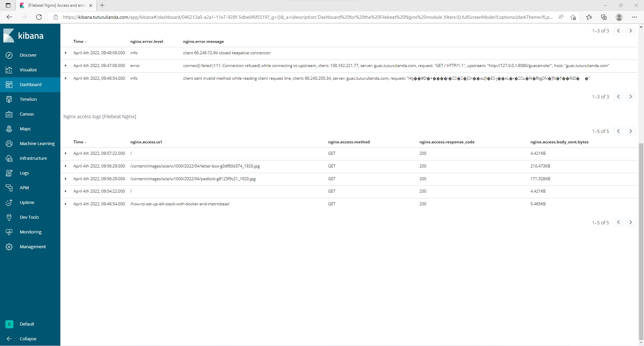View site information lock icon
The width and height of the screenshot is (644, 346).
(x=56, y=17)
